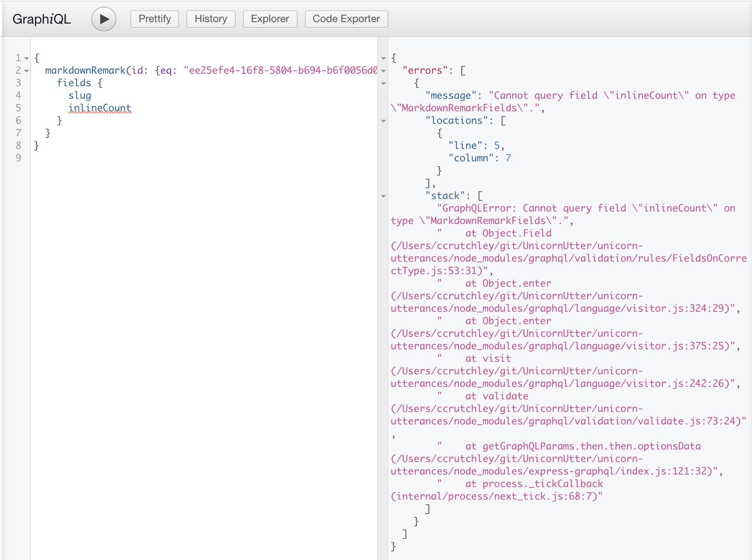Screen dimensions: 752x560
Task: Click the GraphiQL logo
Action: tap(42, 19)
